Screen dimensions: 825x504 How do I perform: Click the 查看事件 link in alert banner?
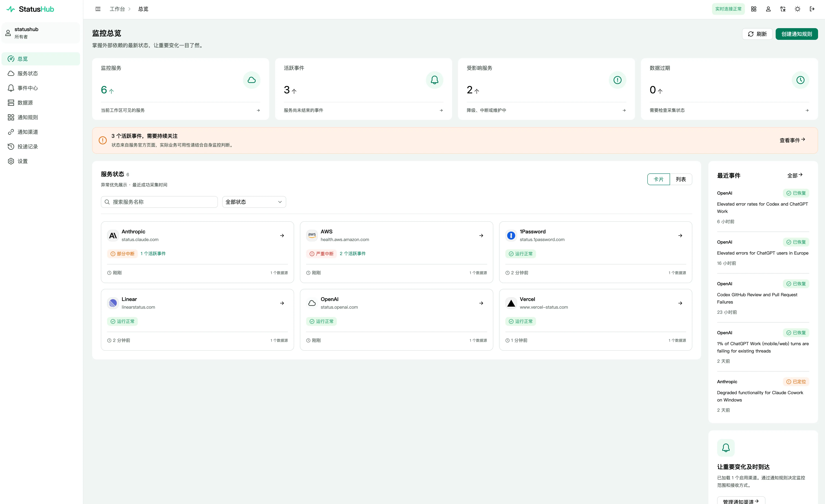(792, 140)
